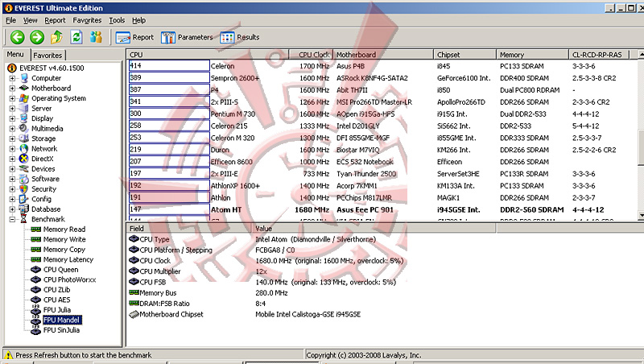Open the Report toolbar button
Screen dimensions: 644x364
point(134,37)
